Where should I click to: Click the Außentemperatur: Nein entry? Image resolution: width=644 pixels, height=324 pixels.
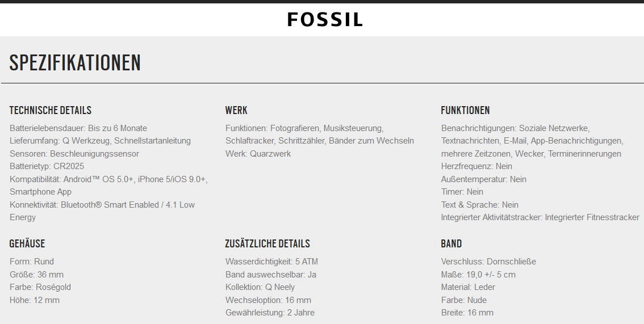pos(484,179)
